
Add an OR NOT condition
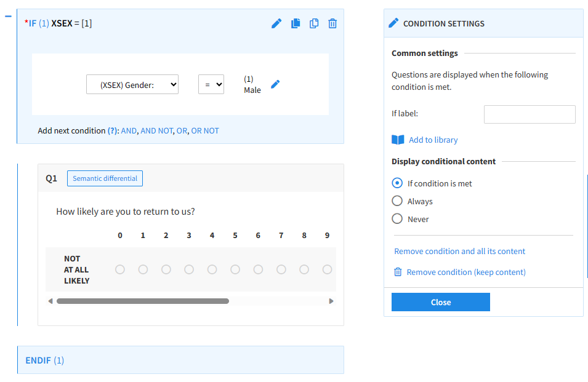[205, 130]
